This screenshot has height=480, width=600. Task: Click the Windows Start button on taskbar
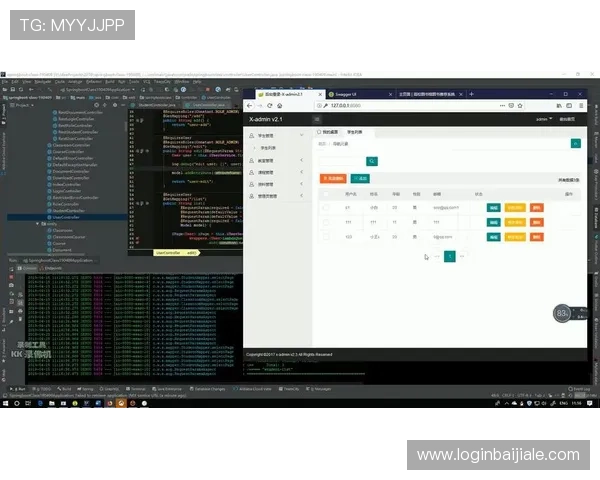[x=5, y=402]
